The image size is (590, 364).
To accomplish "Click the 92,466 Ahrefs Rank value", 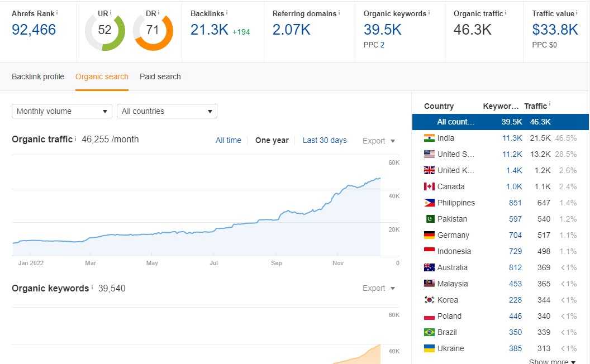I will [x=34, y=30].
